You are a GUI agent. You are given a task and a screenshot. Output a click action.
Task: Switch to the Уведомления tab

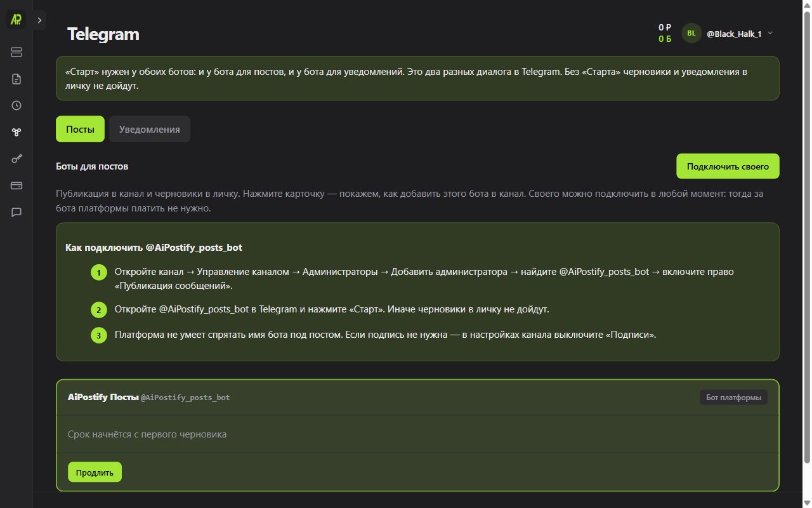pos(150,129)
